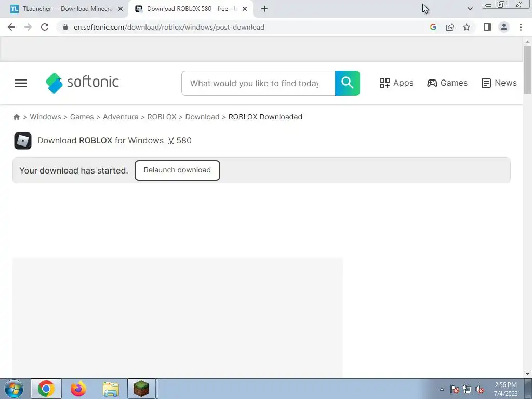Open a new browser tab
Image resolution: width=532 pixels, height=399 pixels.
tap(264, 9)
